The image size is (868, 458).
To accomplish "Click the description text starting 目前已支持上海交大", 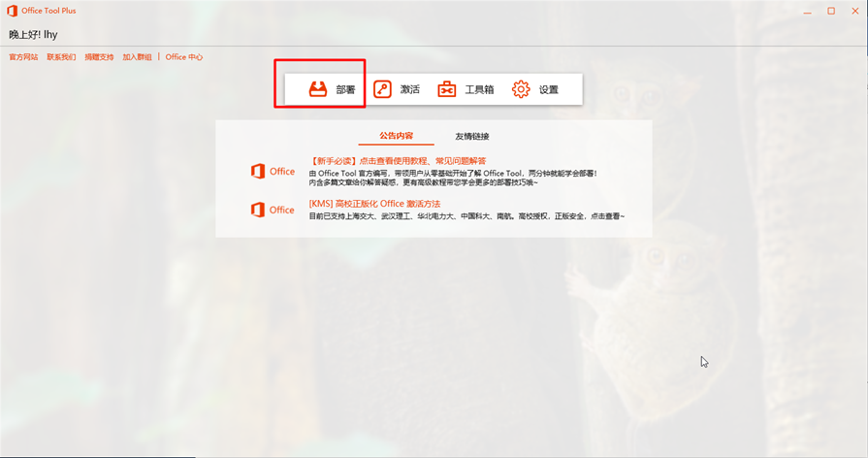I will [x=466, y=215].
